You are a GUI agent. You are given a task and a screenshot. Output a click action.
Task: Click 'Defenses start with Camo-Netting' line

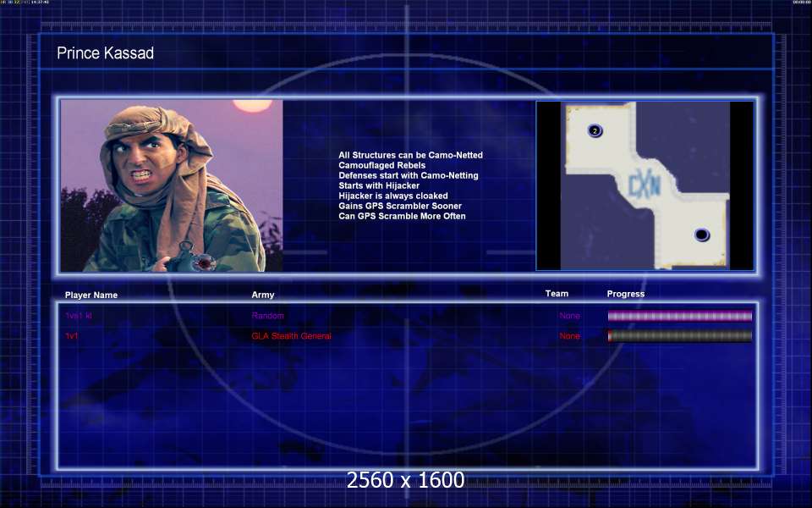click(409, 175)
